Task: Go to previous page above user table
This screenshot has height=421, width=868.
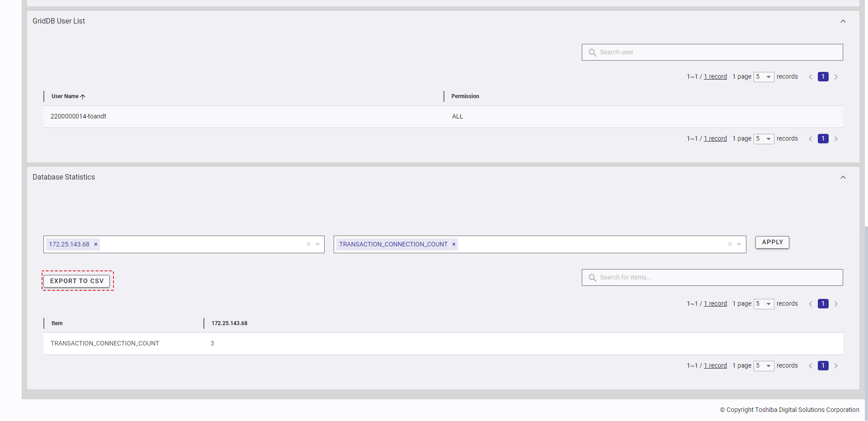Action: [811, 77]
